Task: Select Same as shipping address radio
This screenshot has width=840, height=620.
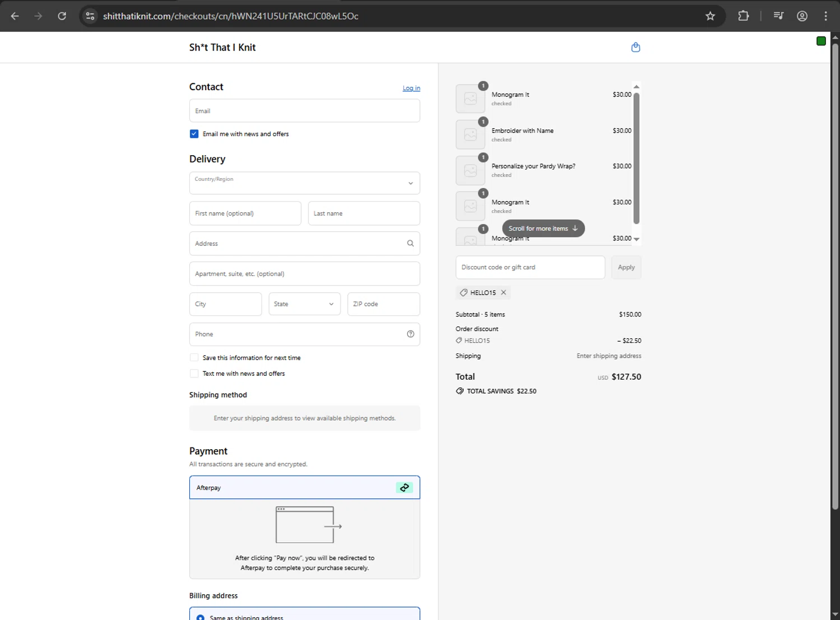Action: pos(200,617)
